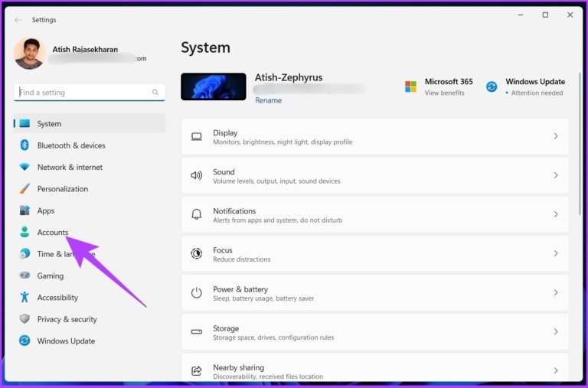The image size is (588, 388).
Task: Open Personalization section
Action: (63, 189)
